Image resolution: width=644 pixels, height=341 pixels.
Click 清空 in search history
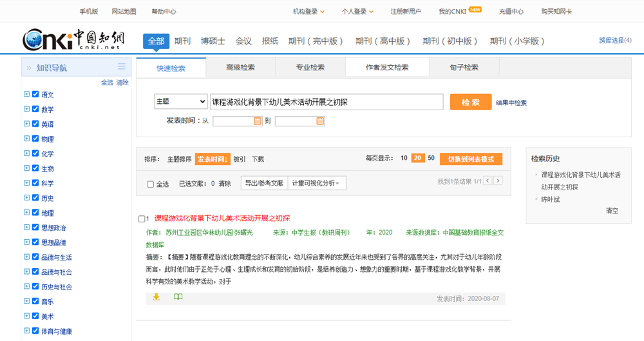click(x=612, y=211)
